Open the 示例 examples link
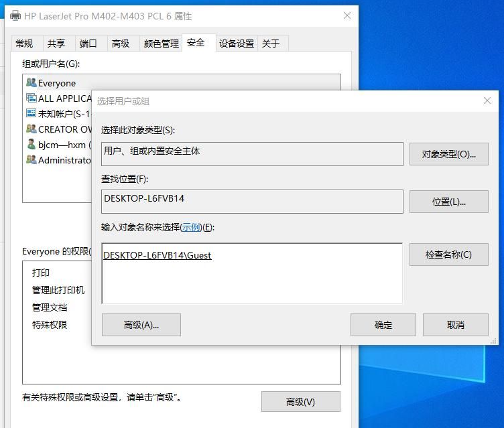Screen dimensions: 504x428 [191, 228]
